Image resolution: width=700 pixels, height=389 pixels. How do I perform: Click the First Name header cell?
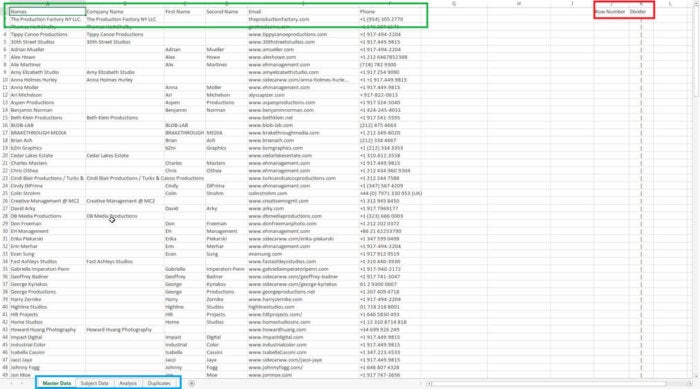185,12
